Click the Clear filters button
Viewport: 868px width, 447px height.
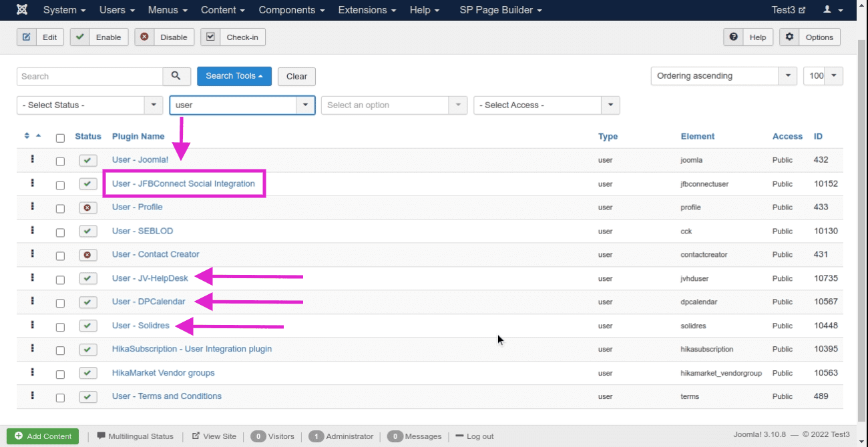(296, 76)
